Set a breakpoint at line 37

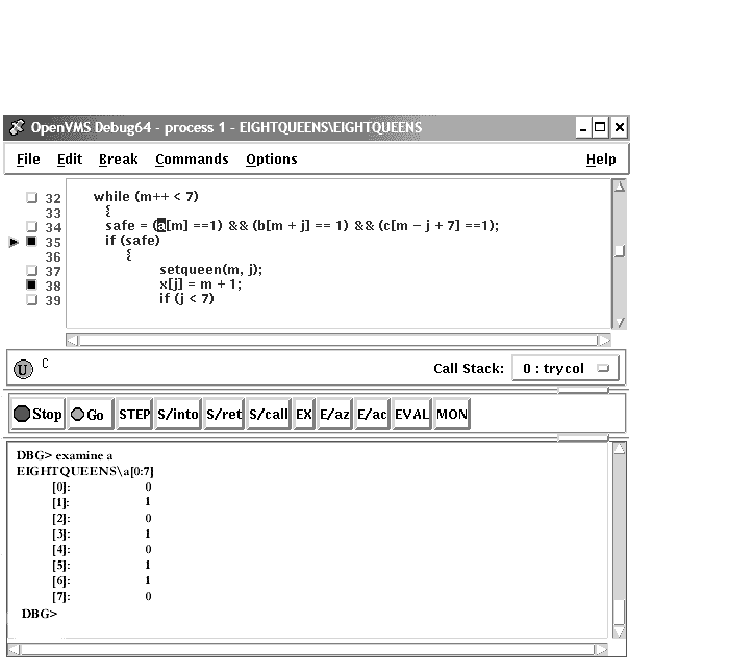click(x=31, y=271)
